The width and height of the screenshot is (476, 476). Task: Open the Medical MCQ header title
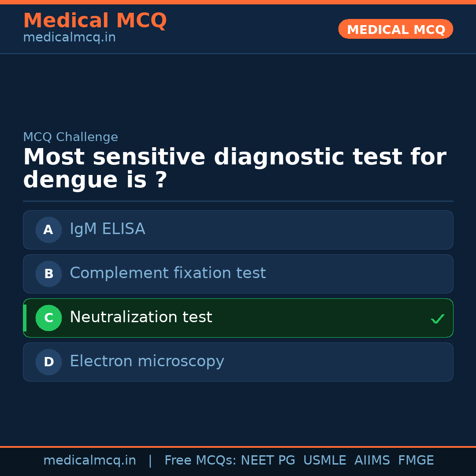[95, 21]
